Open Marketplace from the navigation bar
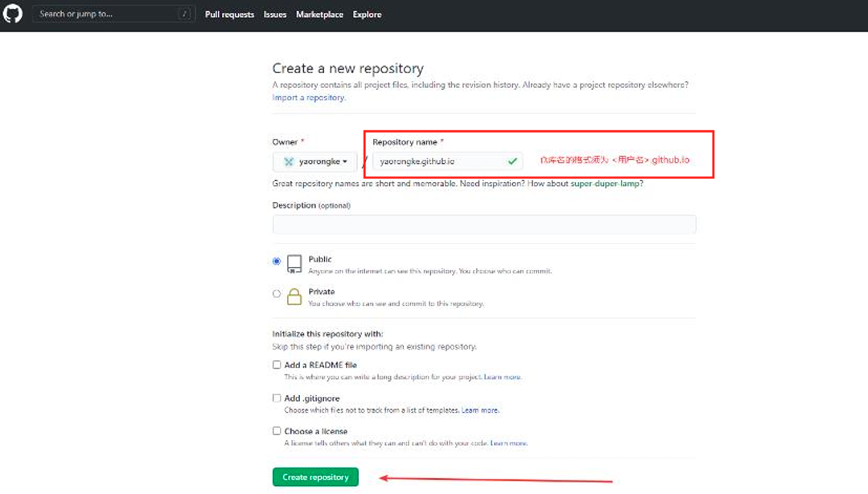 [319, 14]
